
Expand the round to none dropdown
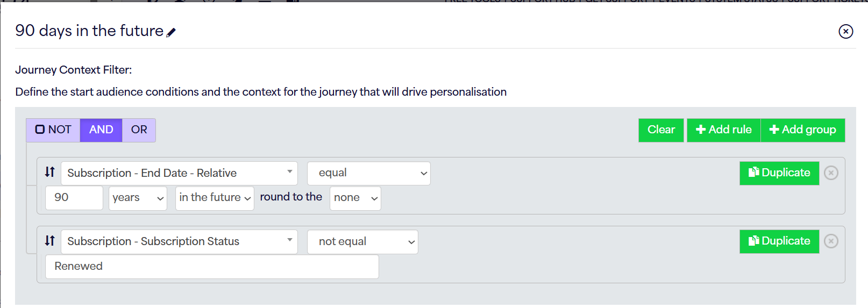tap(355, 198)
